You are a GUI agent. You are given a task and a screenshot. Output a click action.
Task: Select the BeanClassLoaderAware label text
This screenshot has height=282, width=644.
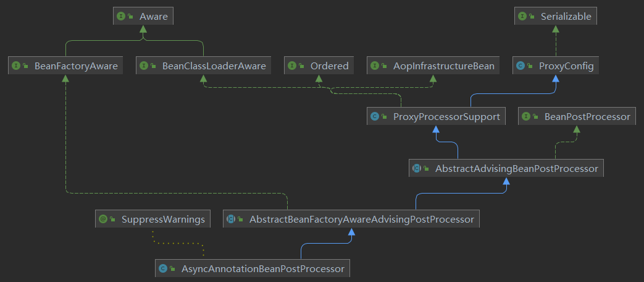214,66
